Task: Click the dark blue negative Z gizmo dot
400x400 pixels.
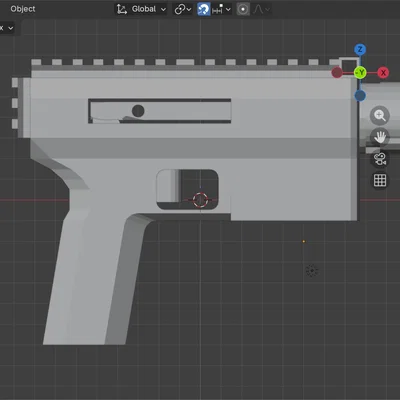Action: click(360, 96)
